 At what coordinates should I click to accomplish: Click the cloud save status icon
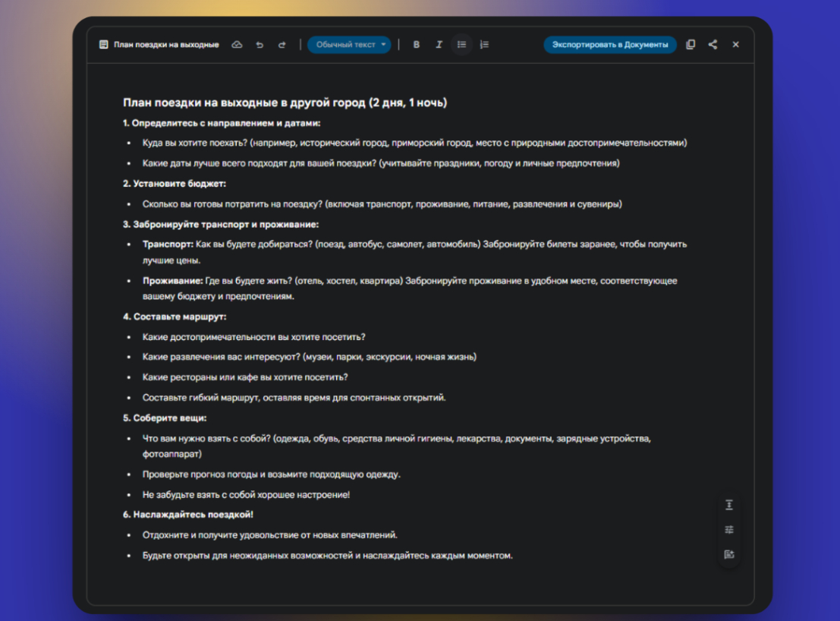click(237, 45)
